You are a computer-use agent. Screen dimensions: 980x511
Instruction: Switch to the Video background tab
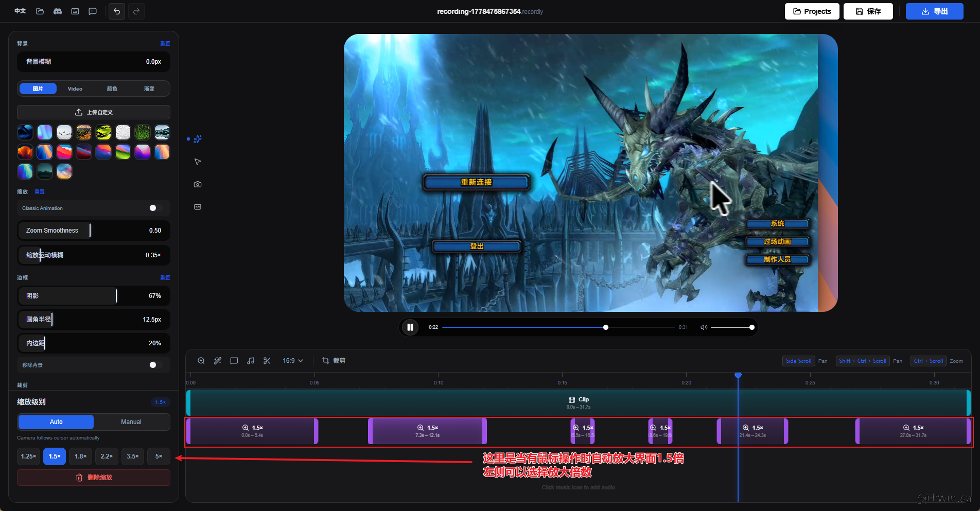75,89
